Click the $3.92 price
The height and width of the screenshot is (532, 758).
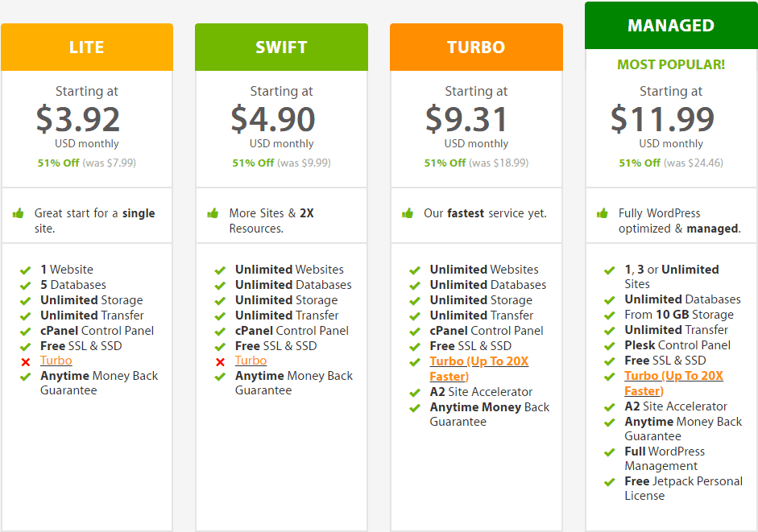78,119
